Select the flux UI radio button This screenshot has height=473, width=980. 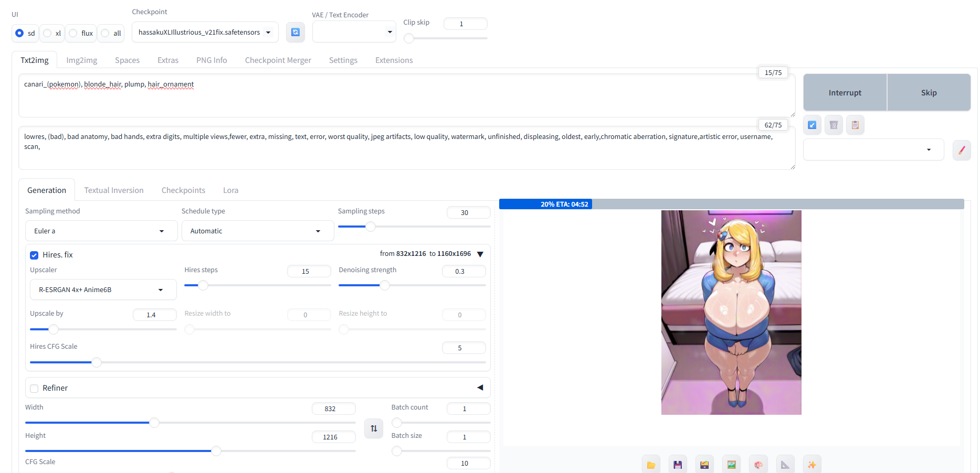tap(73, 33)
